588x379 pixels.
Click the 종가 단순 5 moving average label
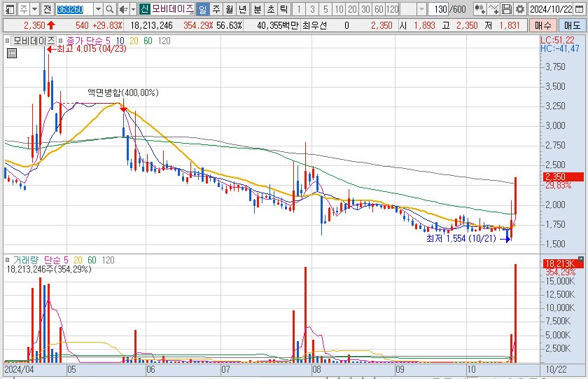(88, 41)
